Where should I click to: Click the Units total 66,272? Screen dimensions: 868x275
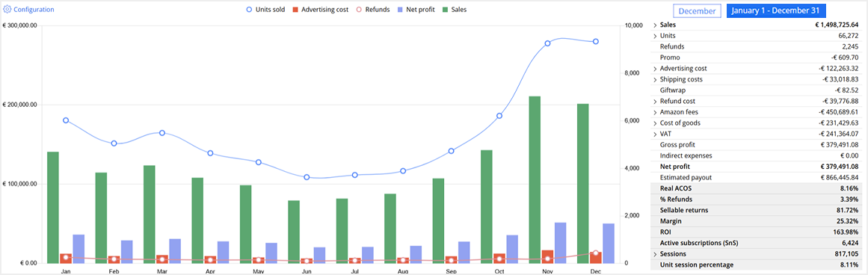tap(848, 36)
